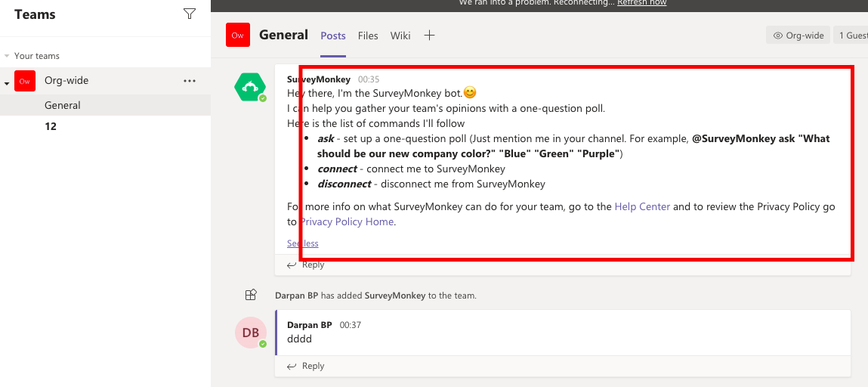Screen dimensions: 868x387
Task: Click the Refresh now link
Action: point(641,3)
